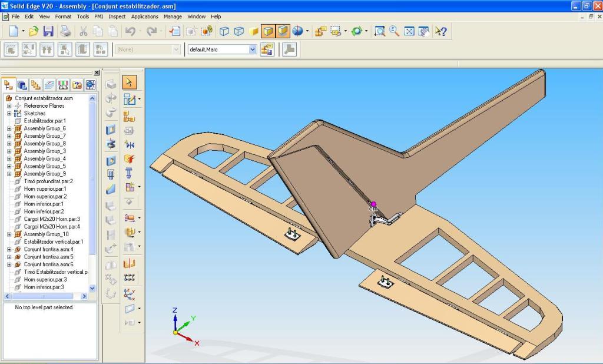Open the Inspect menu
Image resolution: width=603 pixels, height=364 pixels.
point(117,16)
